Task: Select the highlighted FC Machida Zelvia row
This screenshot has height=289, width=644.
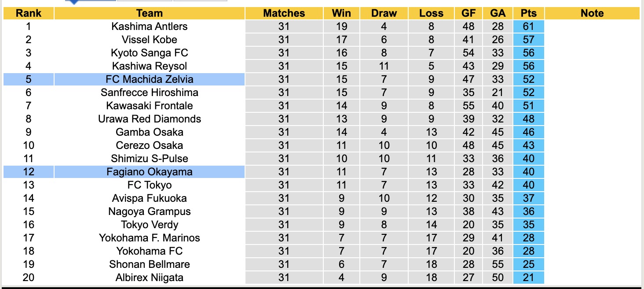Action: pyautogui.click(x=150, y=79)
